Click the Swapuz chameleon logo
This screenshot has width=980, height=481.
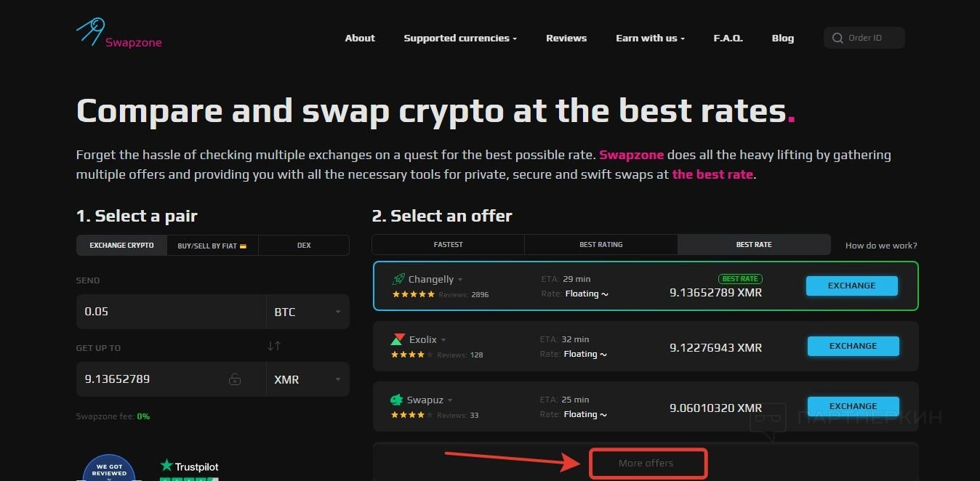point(397,400)
